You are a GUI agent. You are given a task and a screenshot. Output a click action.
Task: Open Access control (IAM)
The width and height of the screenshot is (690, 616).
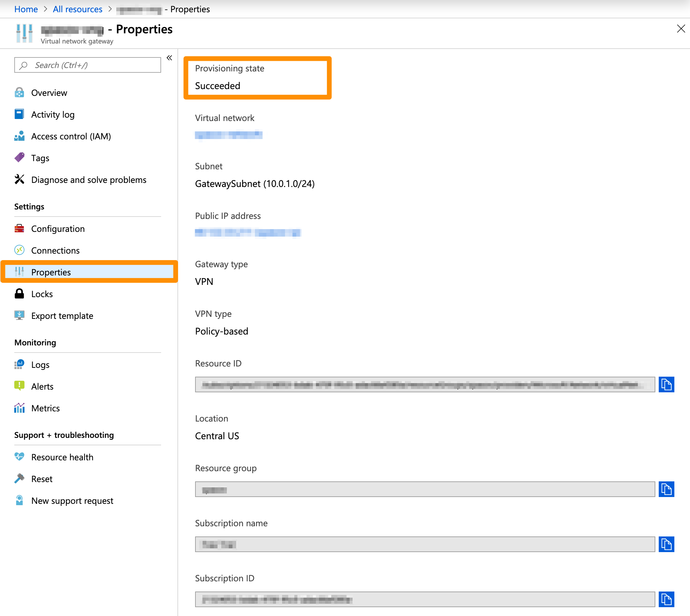[71, 136]
